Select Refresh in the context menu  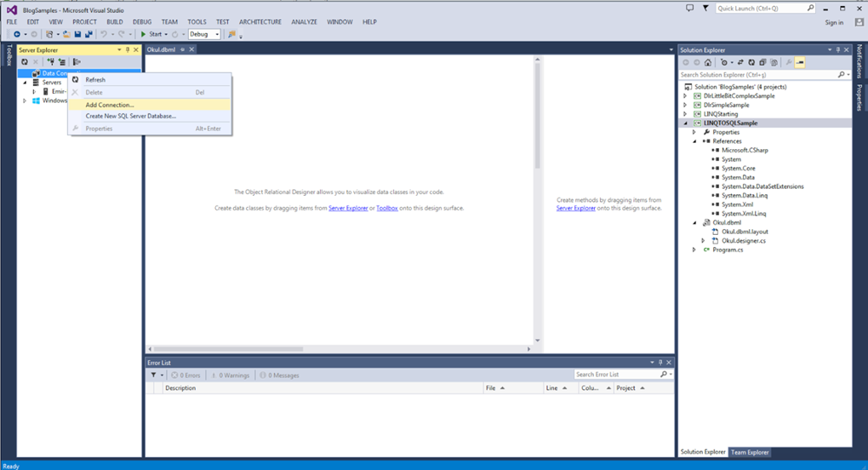[x=150, y=80]
